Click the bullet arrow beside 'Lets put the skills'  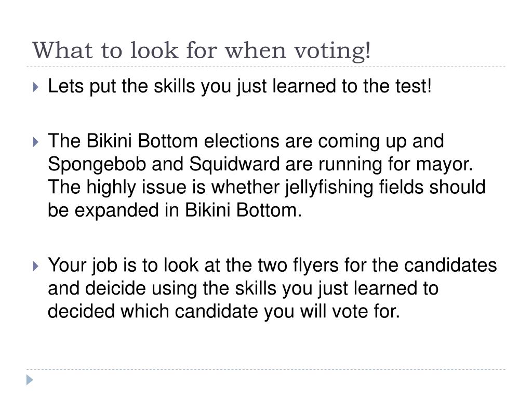(x=36, y=87)
